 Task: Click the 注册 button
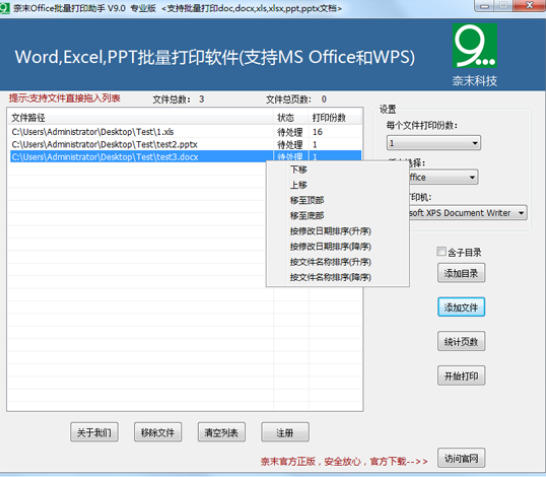click(285, 432)
